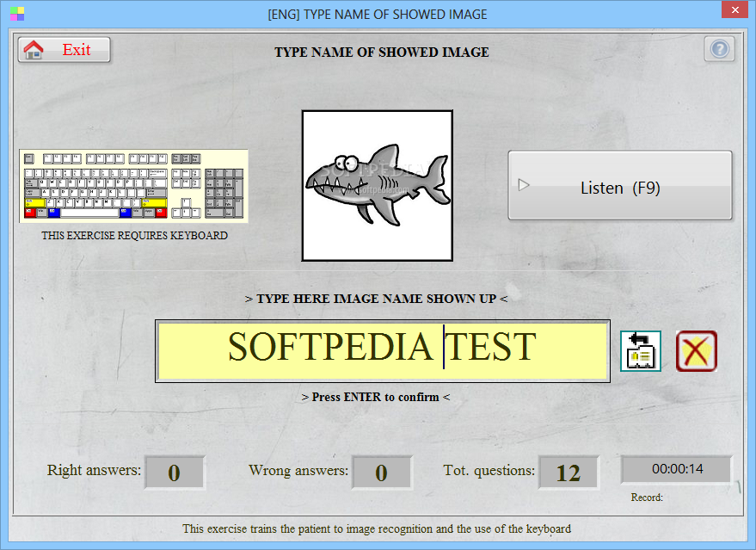Click the Tot. questions counter showing 12
This screenshot has height=550, width=756.
click(569, 473)
